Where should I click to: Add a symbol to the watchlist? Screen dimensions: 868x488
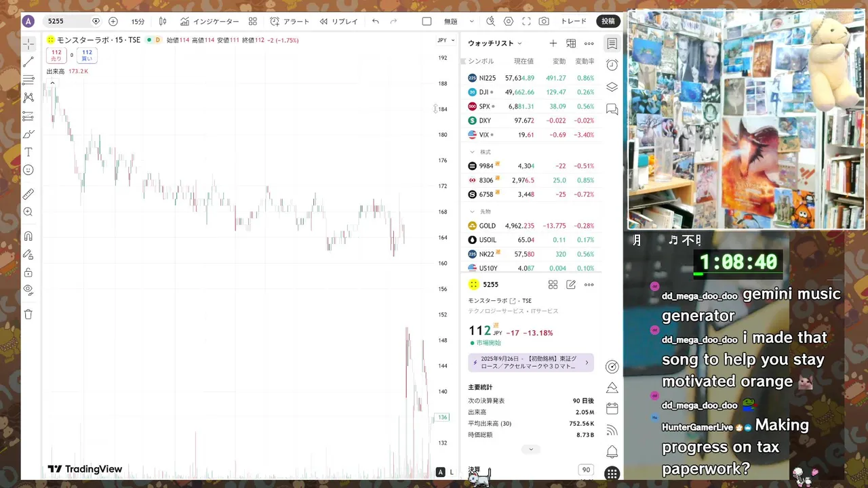tap(553, 43)
